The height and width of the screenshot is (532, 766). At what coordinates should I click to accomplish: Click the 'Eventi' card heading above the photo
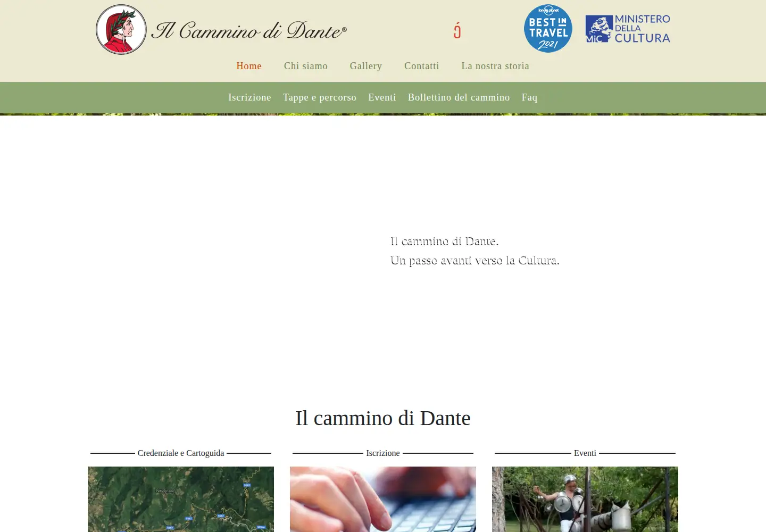coord(585,453)
